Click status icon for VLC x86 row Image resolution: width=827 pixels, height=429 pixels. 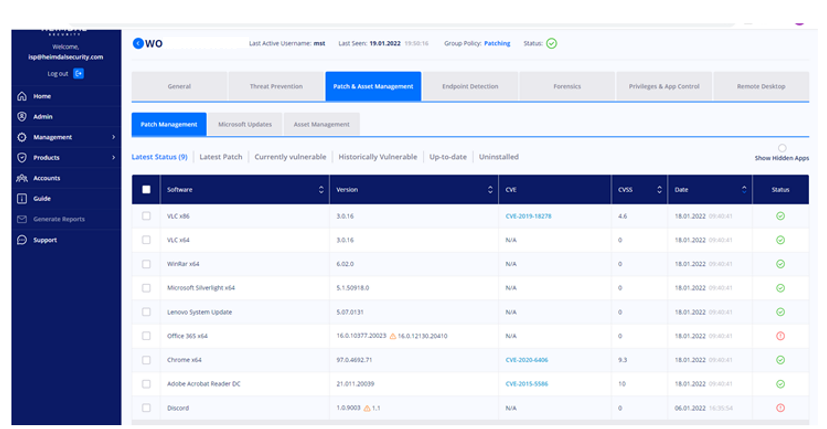pos(781,216)
